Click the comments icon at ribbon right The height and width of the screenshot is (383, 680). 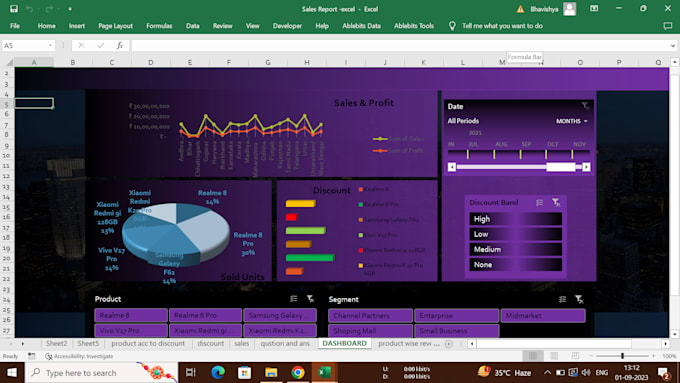coord(667,26)
